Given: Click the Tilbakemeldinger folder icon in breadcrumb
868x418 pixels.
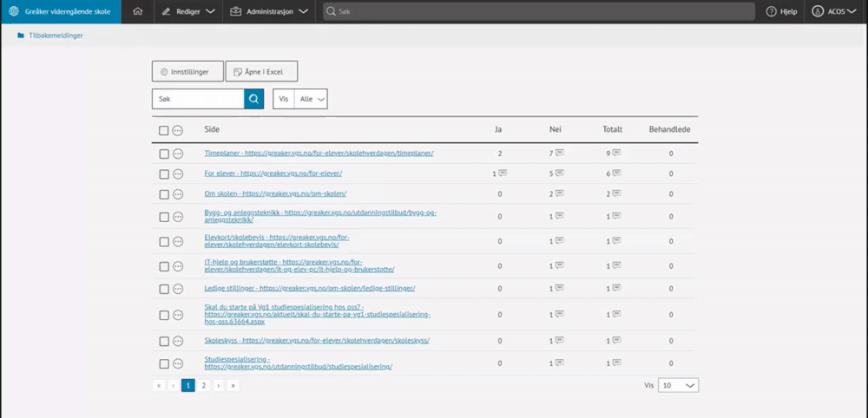Looking at the screenshot, I should pyautogui.click(x=21, y=36).
